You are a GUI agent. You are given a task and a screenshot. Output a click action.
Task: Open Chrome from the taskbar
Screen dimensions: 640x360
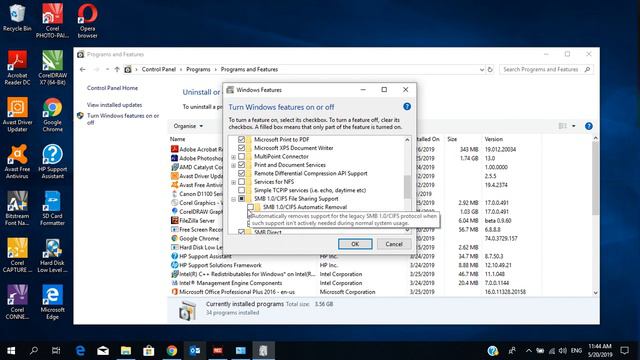pos(172,351)
